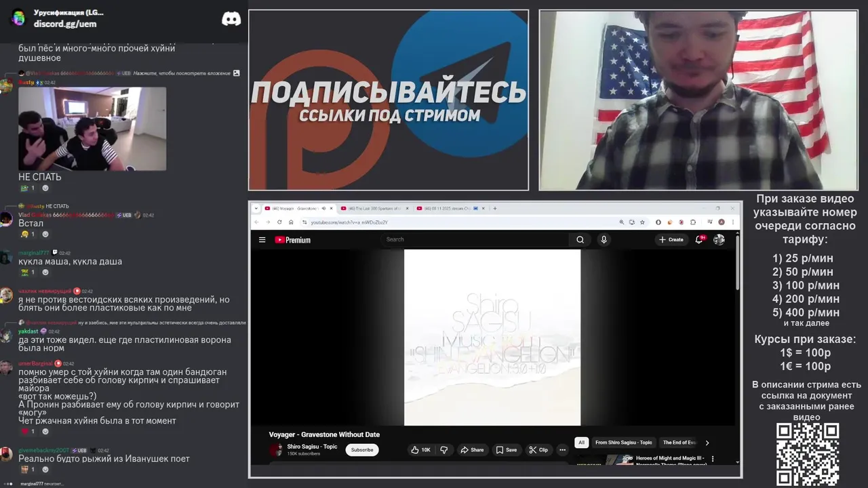Go forward in the browser
The width and height of the screenshot is (868, 488).
pyautogui.click(x=268, y=222)
